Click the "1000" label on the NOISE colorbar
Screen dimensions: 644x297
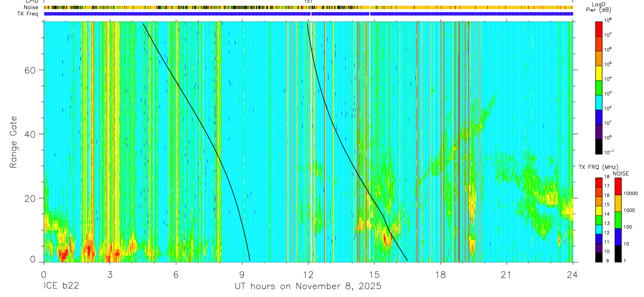point(629,211)
